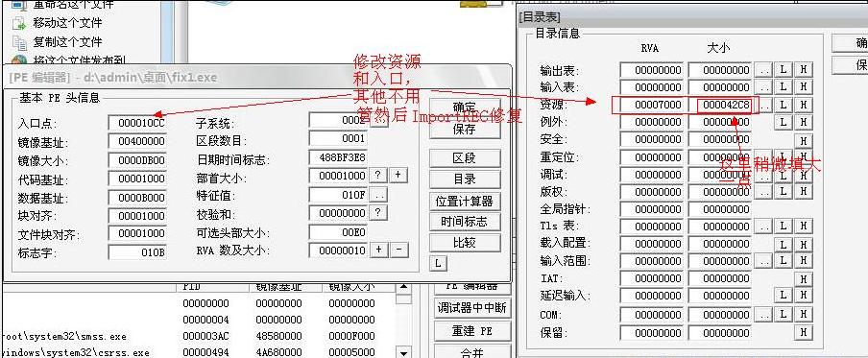The height and width of the screenshot is (358, 868).
Task: Click the .. button in 输出表 row
Action: [x=764, y=70]
